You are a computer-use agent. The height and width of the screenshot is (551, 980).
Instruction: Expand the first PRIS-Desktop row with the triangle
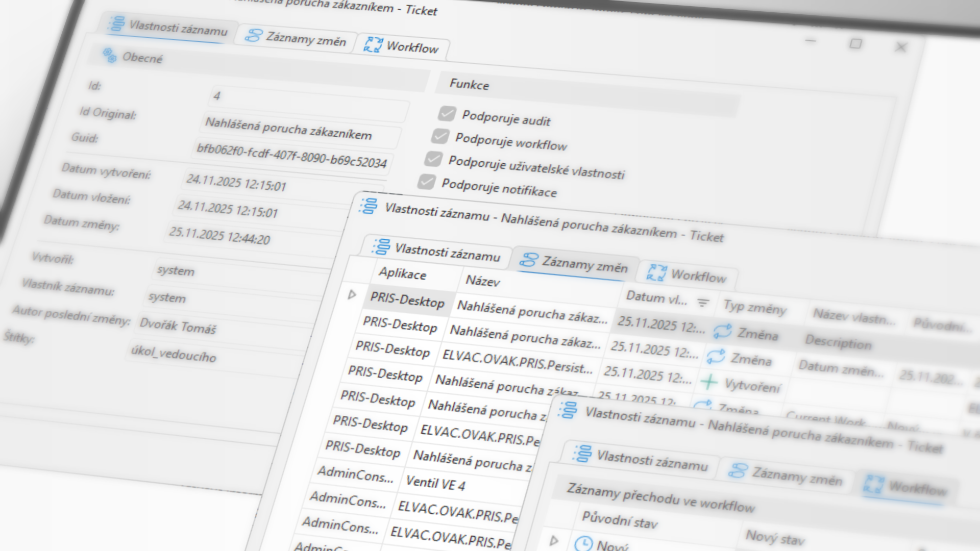352,294
